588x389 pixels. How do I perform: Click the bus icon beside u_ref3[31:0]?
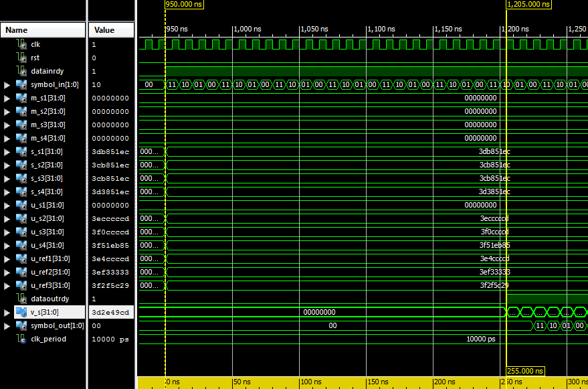tap(22, 286)
